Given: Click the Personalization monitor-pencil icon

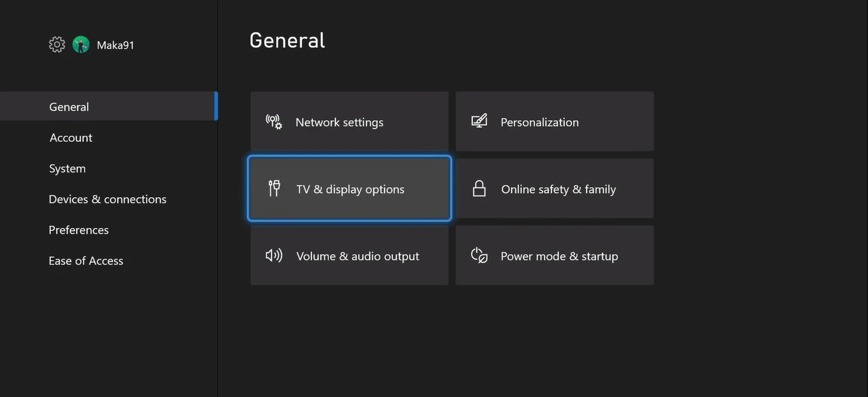Looking at the screenshot, I should click(x=479, y=121).
